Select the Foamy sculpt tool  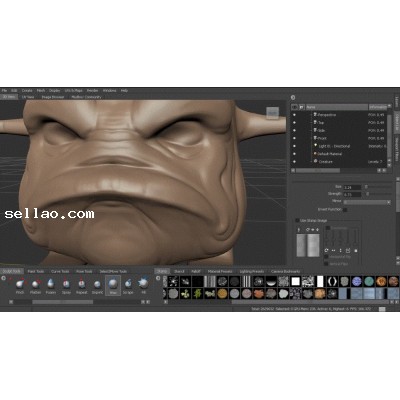(51, 286)
